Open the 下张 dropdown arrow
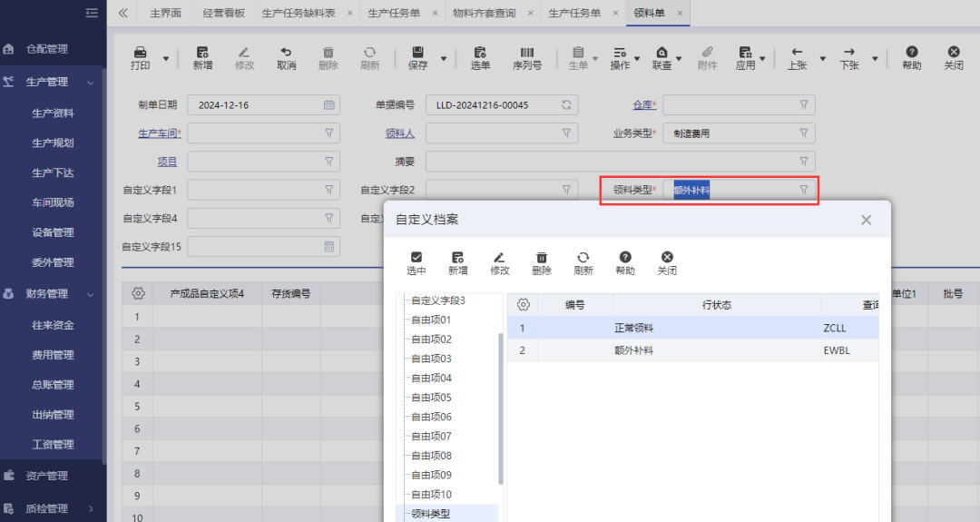Viewport: 980px width, 522px height. pos(875,59)
